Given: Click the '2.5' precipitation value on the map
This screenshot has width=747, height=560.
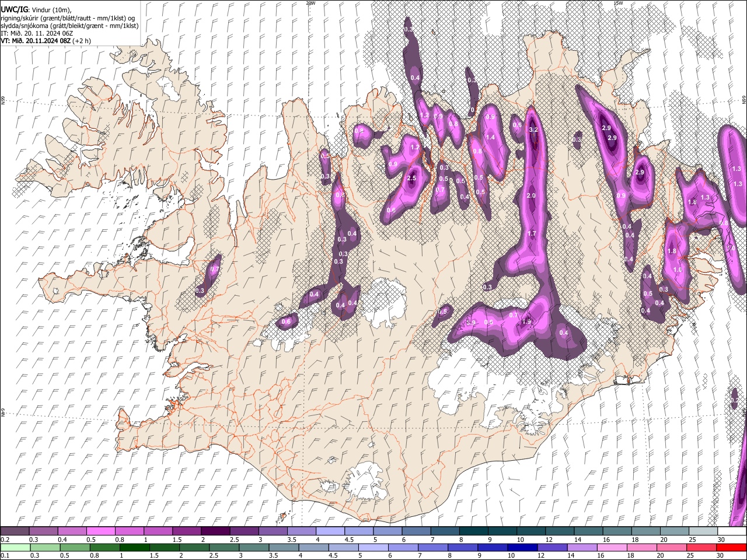Looking at the screenshot, I should click(411, 178).
